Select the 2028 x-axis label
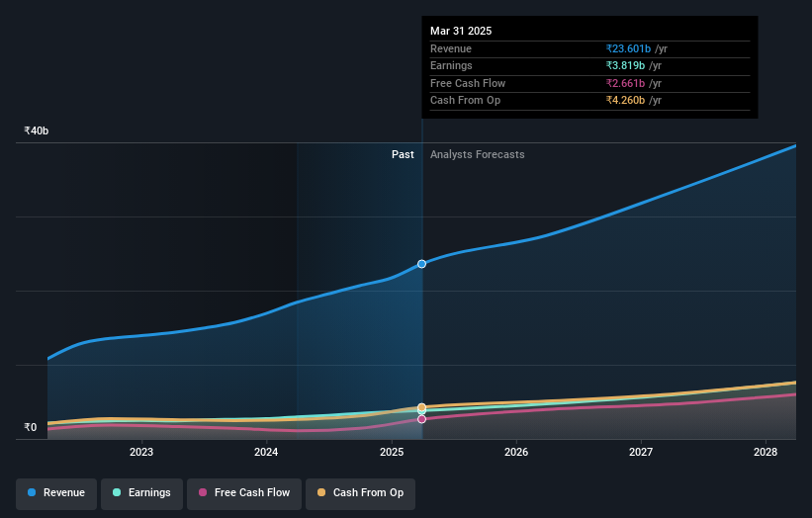This screenshot has height=518, width=812. tap(766, 453)
